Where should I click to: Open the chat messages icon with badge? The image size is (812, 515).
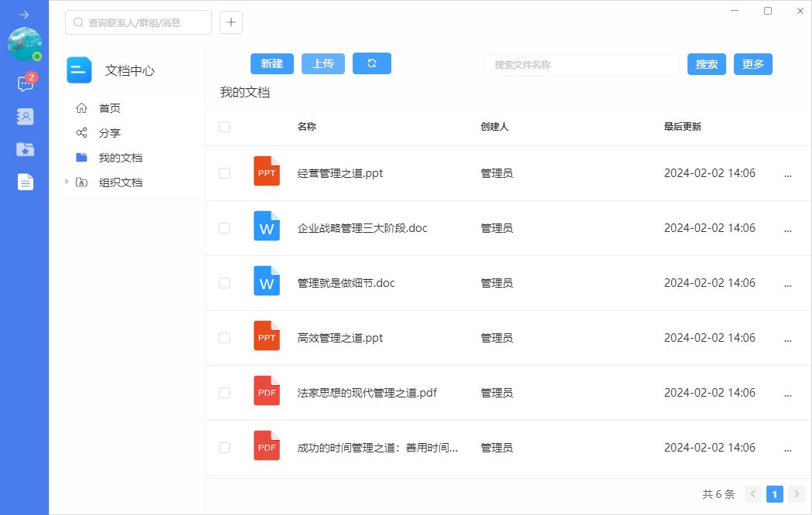click(25, 84)
